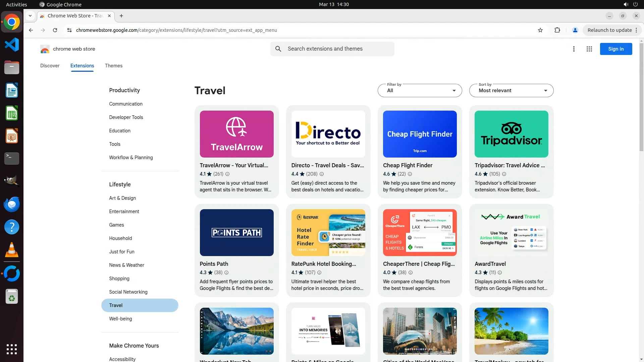The width and height of the screenshot is (644, 362).
Task: Open the tab search chevron
Action: point(30,16)
